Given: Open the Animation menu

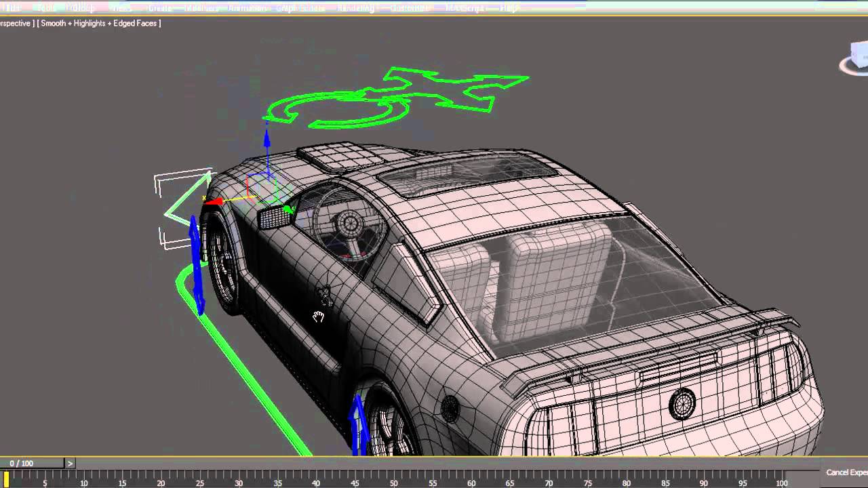Looking at the screenshot, I should (248, 8).
